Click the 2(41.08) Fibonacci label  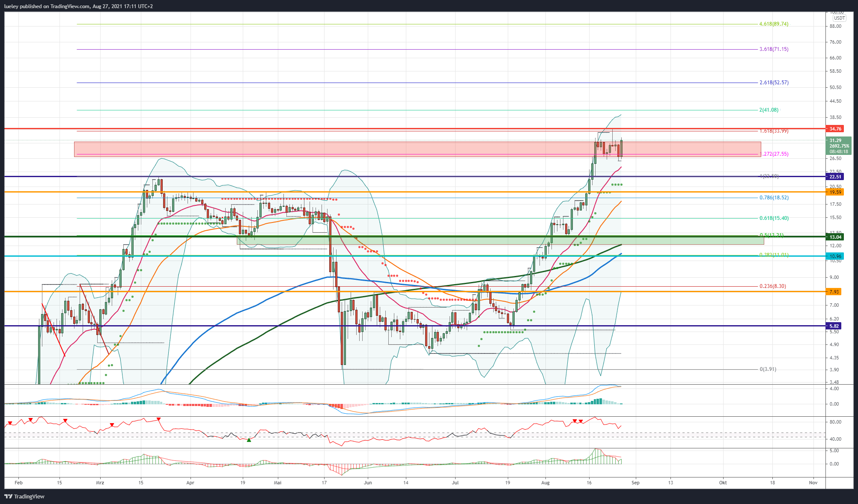click(769, 110)
